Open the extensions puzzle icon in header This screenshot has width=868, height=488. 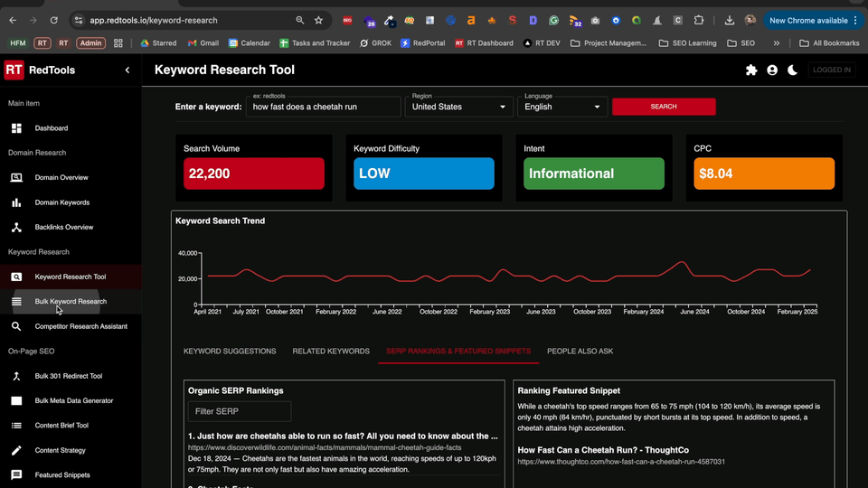pyautogui.click(x=750, y=70)
